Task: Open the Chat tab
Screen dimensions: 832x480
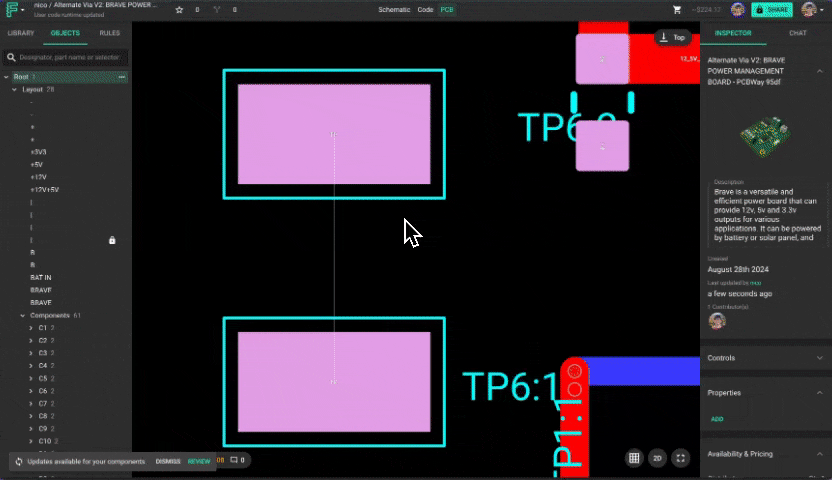Action: tap(798, 33)
